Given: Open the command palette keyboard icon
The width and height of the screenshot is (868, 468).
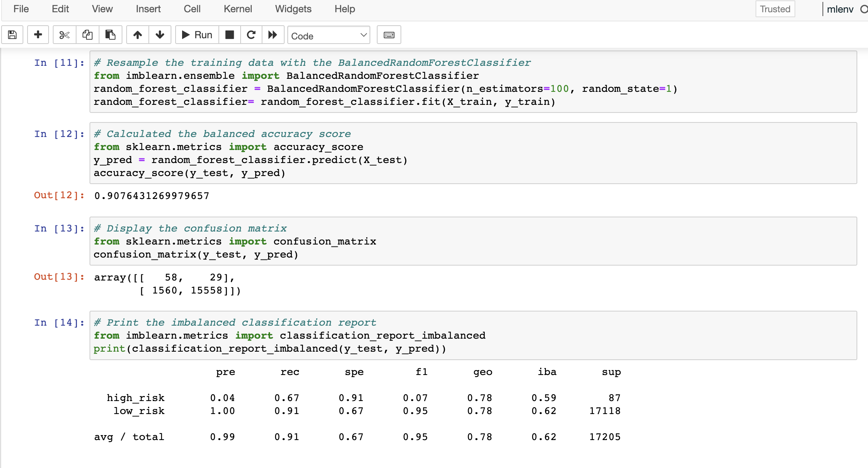Looking at the screenshot, I should click(389, 34).
